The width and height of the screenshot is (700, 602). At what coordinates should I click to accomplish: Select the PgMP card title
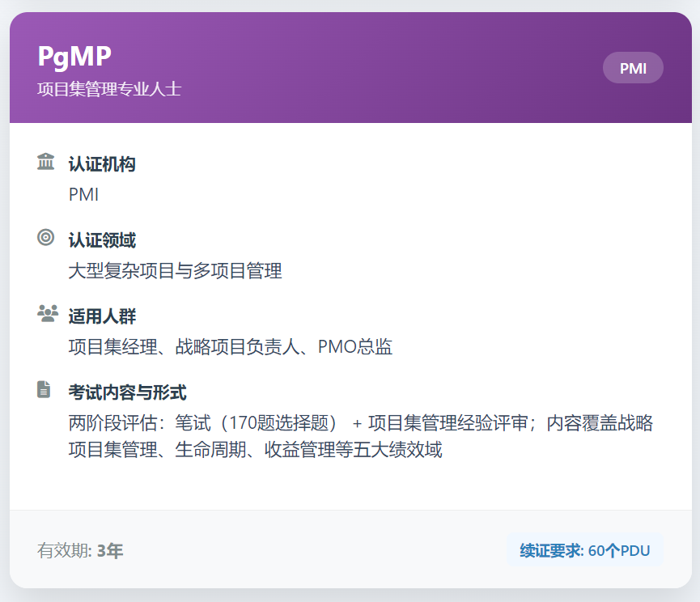point(74,57)
